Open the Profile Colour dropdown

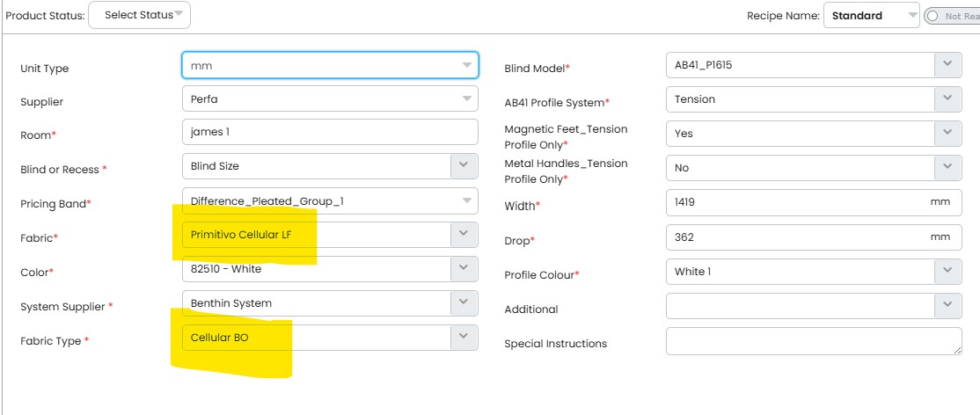click(x=799, y=272)
